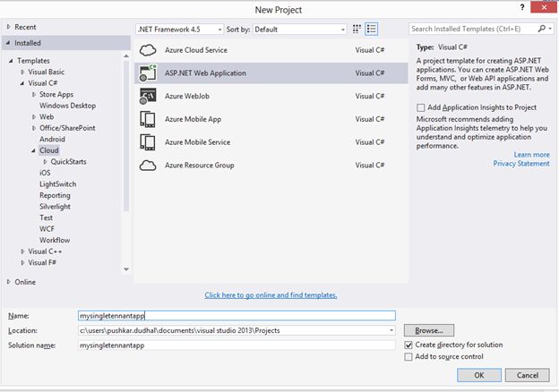Click the tree scrollbar up arrow
The height and width of the screenshot is (392, 559).
(x=126, y=55)
